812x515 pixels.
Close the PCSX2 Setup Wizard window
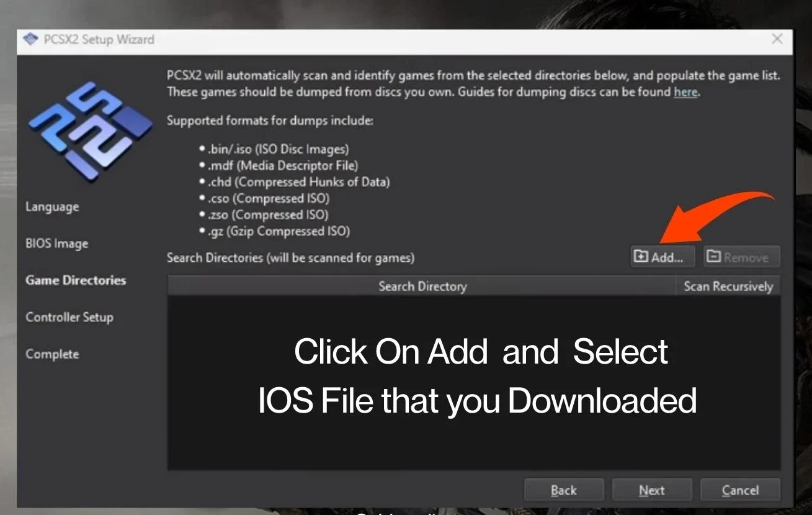777,39
